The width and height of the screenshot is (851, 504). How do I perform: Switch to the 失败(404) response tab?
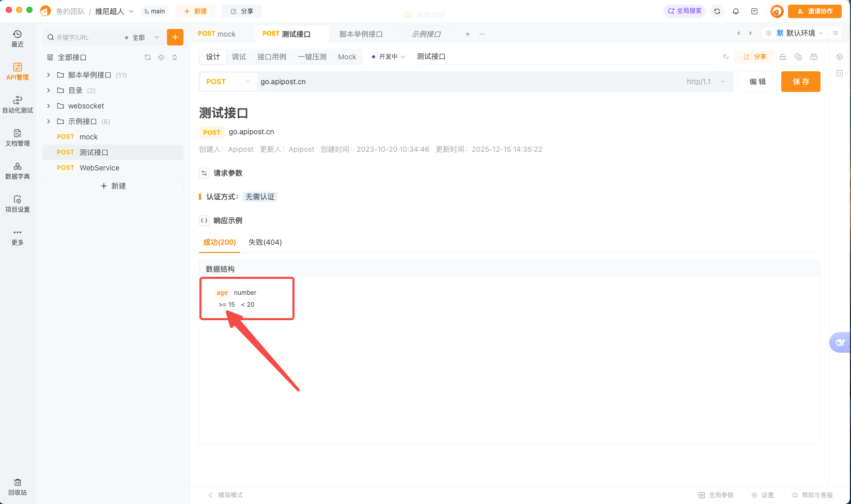tap(265, 242)
